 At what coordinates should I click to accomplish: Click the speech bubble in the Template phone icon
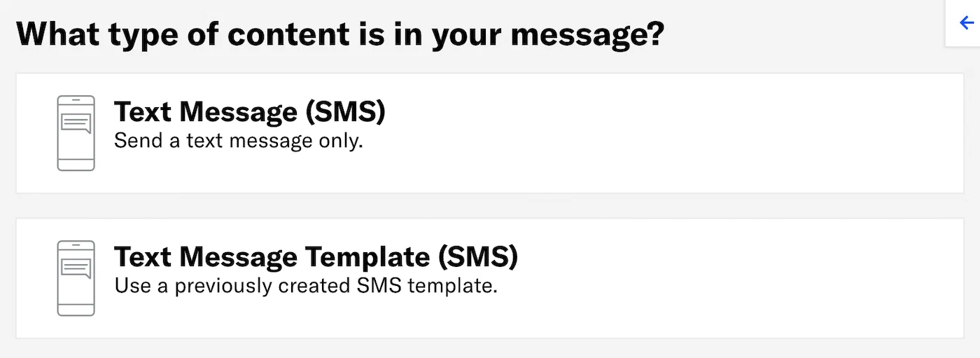pos(76,269)
